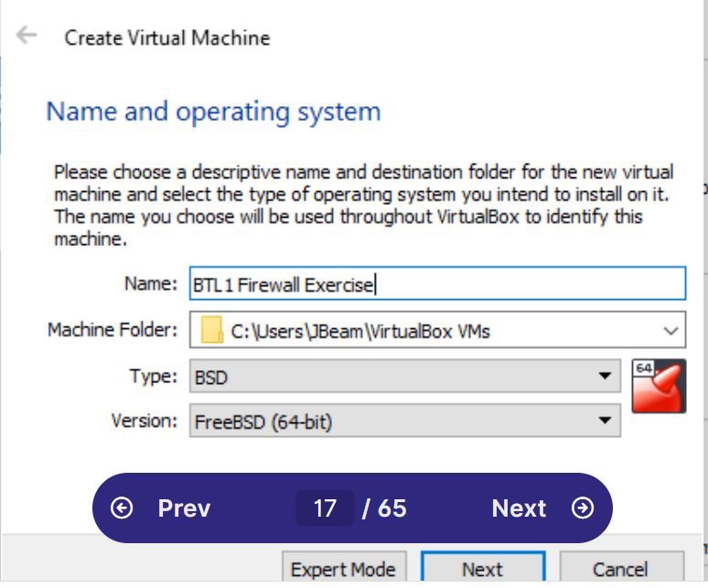
Task: Click the / 65 total slides text
Action: (x=384, y=508)
